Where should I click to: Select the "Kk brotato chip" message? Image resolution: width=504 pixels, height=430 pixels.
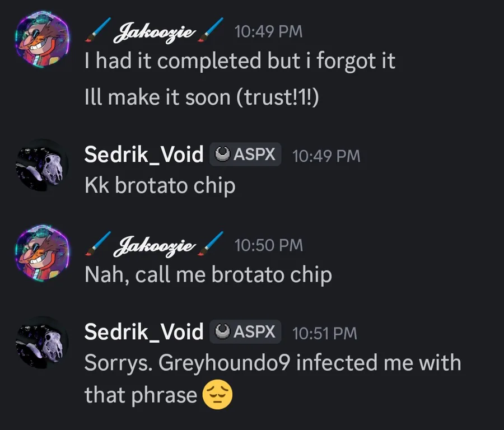160,185
